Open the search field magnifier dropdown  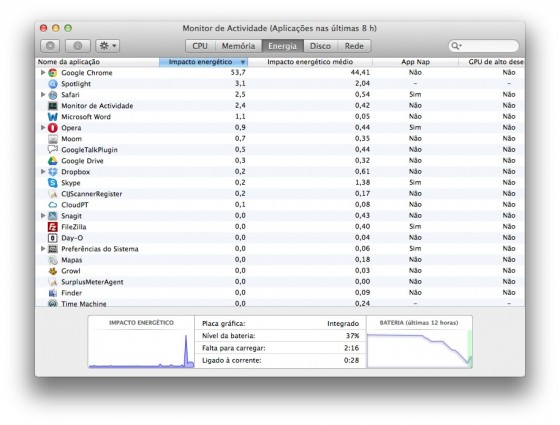pyautogui.click(x=456, y=46)
